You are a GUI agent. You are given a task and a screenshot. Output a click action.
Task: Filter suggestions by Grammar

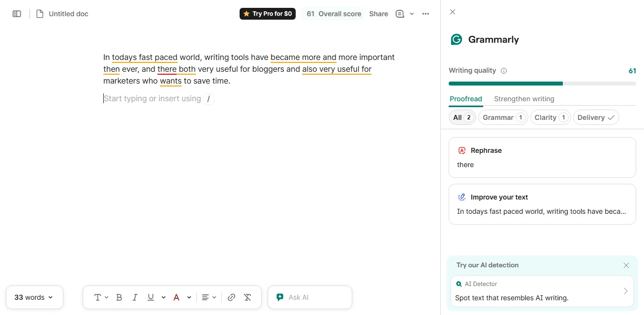[503, 117]
